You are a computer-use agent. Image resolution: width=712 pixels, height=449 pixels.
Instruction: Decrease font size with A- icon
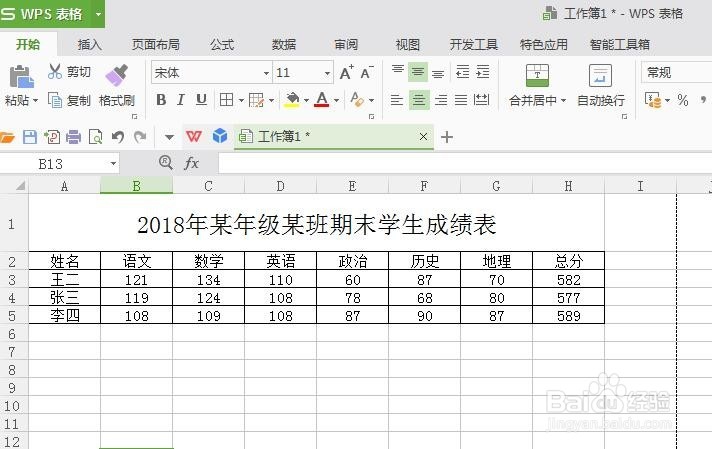point(366,72)
